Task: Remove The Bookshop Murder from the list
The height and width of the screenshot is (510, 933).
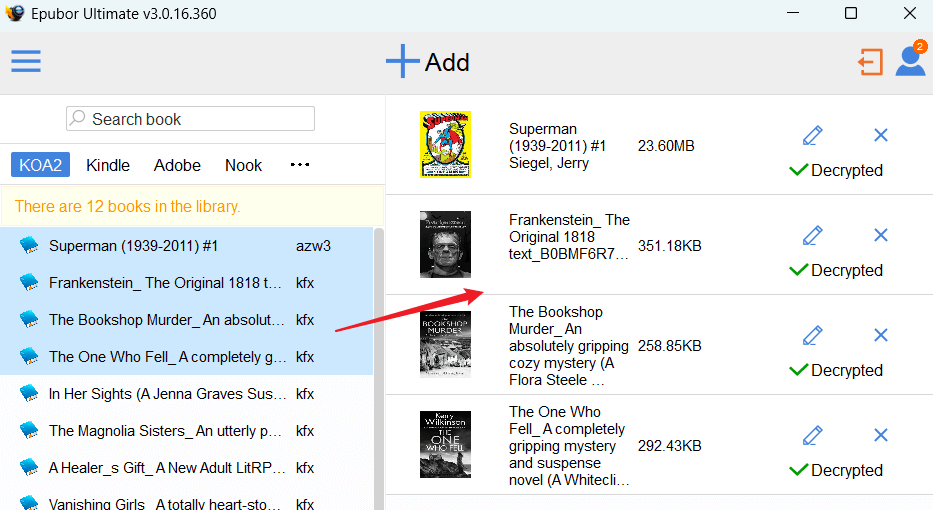Action: pyautogui.click(x=881, y=335)
